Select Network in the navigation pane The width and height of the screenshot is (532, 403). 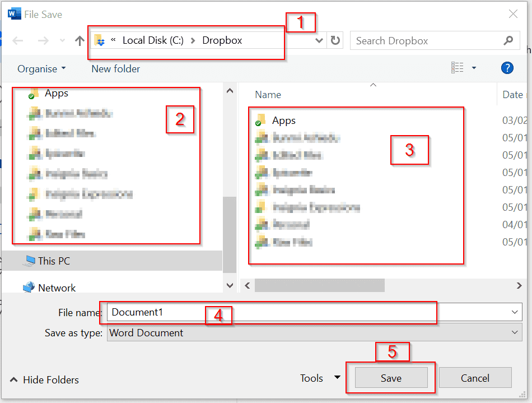pos(57,288)
